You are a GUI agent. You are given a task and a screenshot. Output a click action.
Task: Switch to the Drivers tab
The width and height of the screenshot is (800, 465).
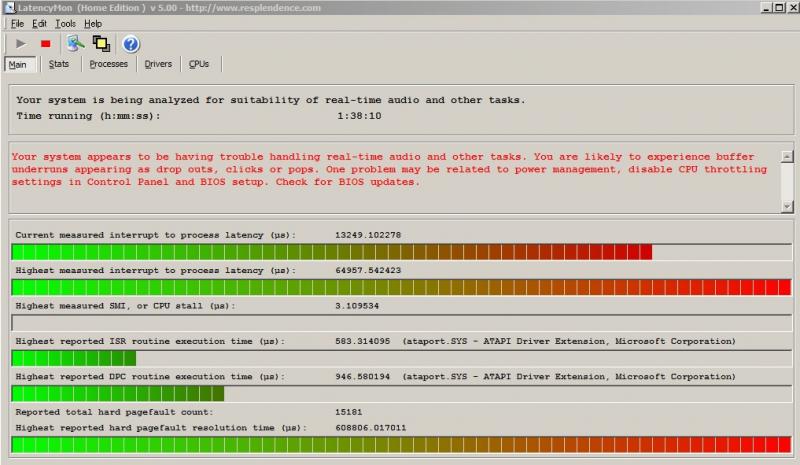158,64
